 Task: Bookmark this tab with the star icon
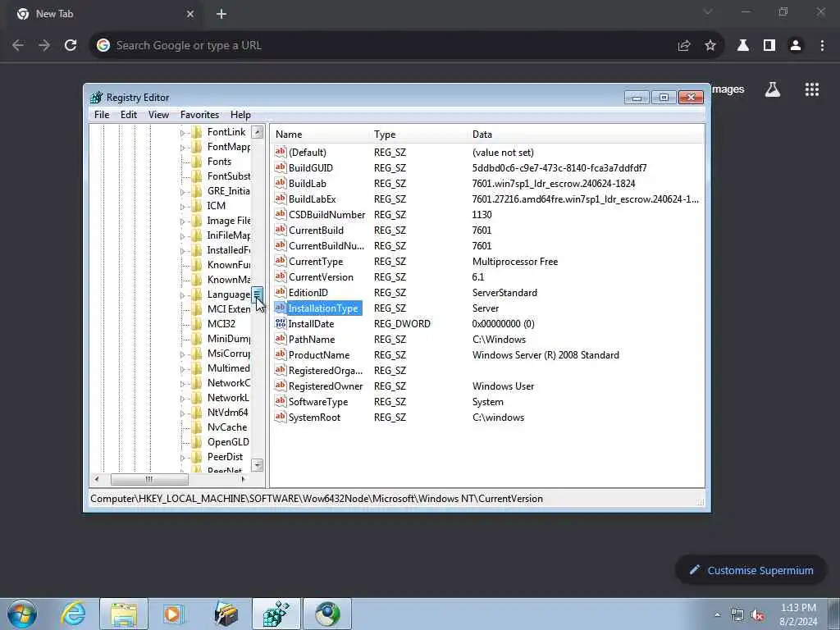click(x=710, y=46)
